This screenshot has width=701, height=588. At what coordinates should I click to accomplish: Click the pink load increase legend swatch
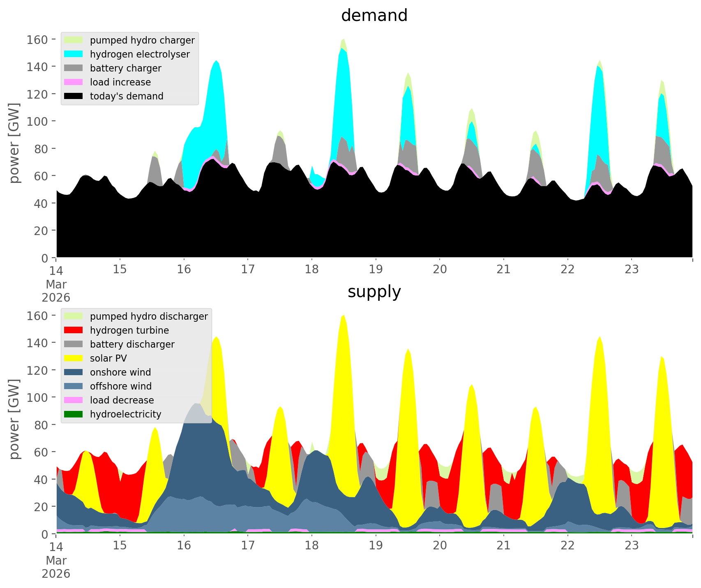coord(74,82)
